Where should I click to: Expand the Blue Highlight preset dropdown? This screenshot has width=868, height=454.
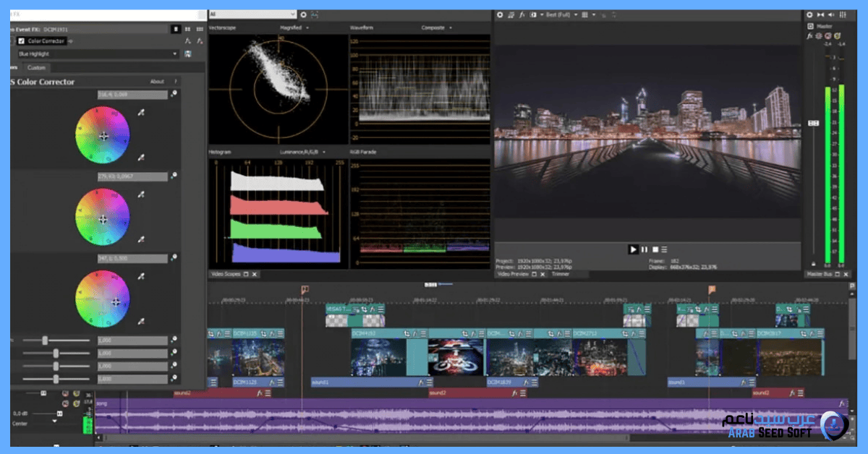(x=175, y=54)
